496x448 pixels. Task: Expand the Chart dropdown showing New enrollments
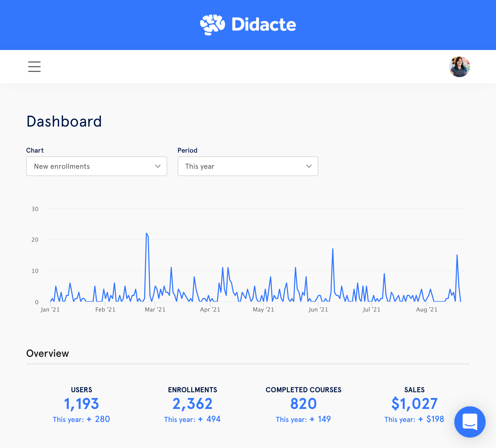point(97,166)
